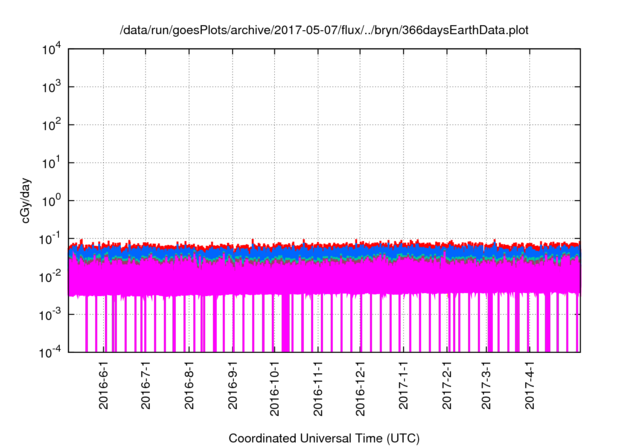Viewport: 640px width, 448px height.
Task: Click the wide magenta dropout near 2016-10-1
Action: (x=285, y=323)
